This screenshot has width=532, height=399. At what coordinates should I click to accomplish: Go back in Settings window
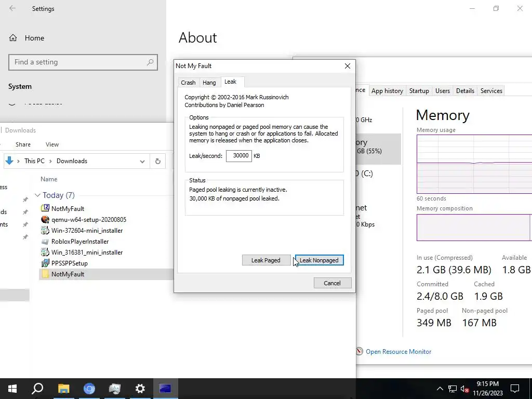12,8
